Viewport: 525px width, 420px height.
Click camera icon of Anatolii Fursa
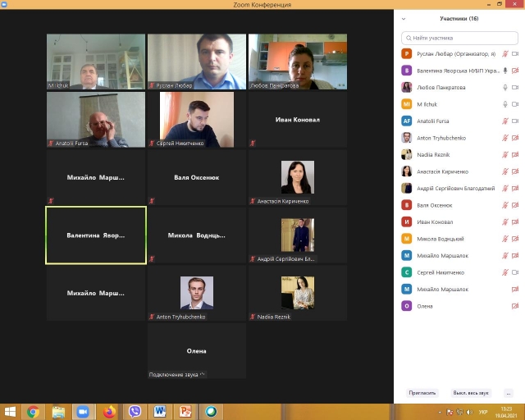point(515,121)
